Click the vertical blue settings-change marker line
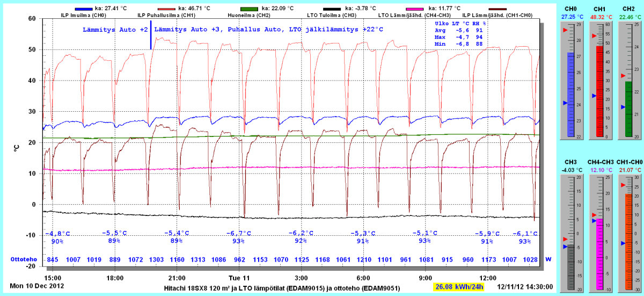Screen dimensions: 644x296 151,35
